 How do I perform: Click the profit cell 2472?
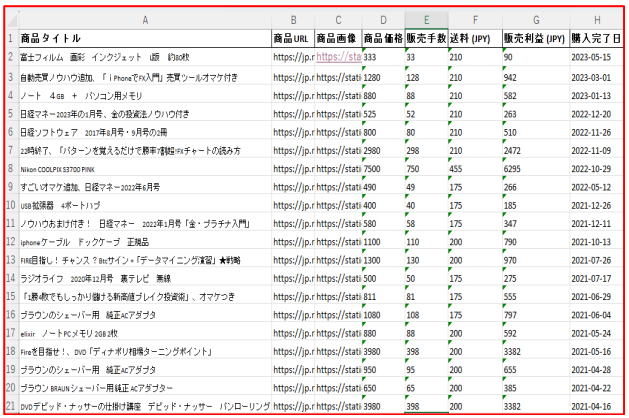(x=536, y=150)
